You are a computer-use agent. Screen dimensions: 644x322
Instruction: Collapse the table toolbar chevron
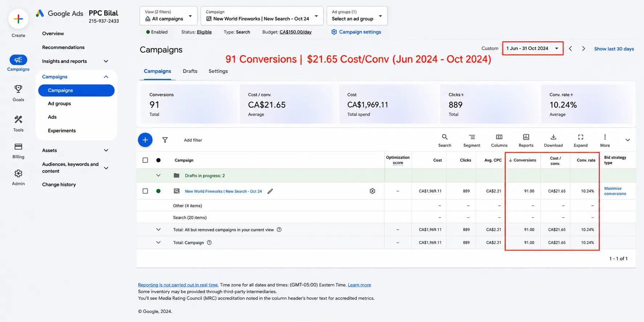pos(628,140)
